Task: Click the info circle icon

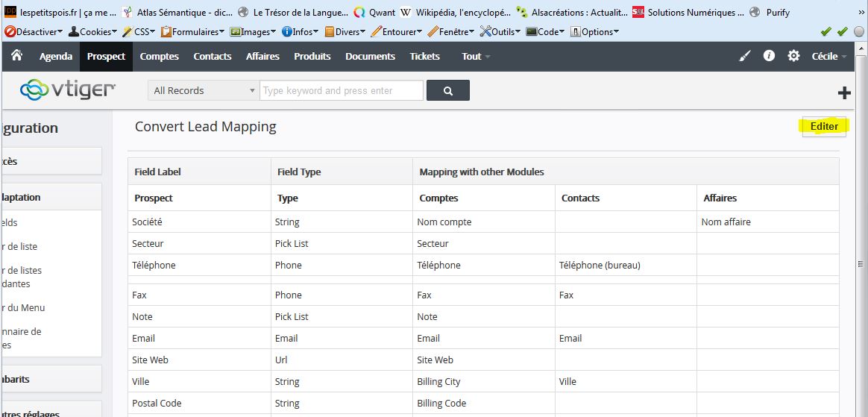Action: tap(769, 56)
